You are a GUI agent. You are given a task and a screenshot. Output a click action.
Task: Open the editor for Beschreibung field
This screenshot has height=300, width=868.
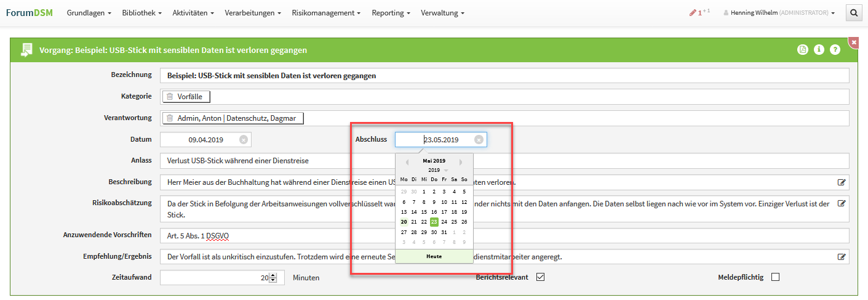click(x=842, y=182)
